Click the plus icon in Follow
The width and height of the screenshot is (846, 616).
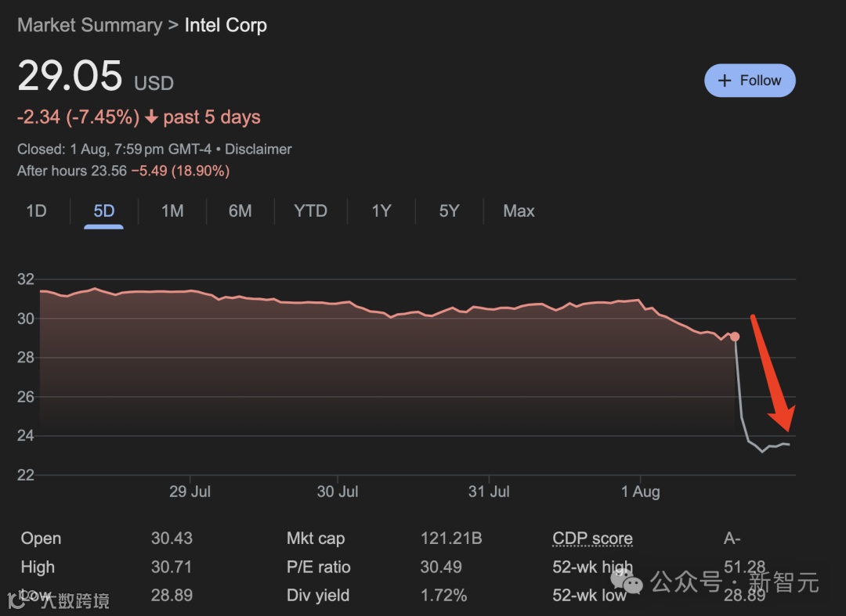point(725,81)
